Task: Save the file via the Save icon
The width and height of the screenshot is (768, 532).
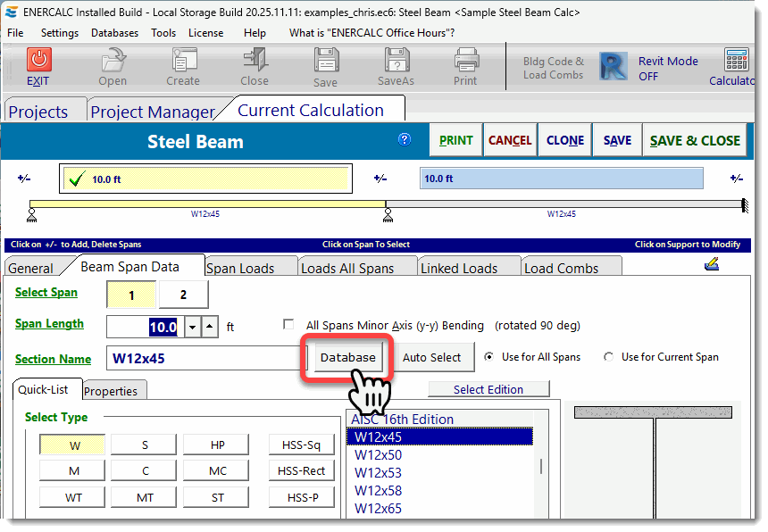Action: pos(325,62)
